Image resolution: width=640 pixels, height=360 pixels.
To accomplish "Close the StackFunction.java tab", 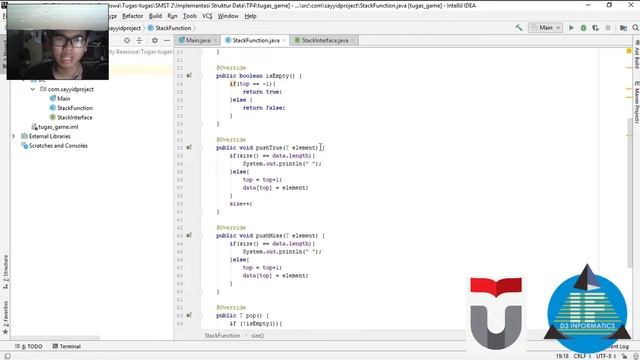I will [284, 40].
